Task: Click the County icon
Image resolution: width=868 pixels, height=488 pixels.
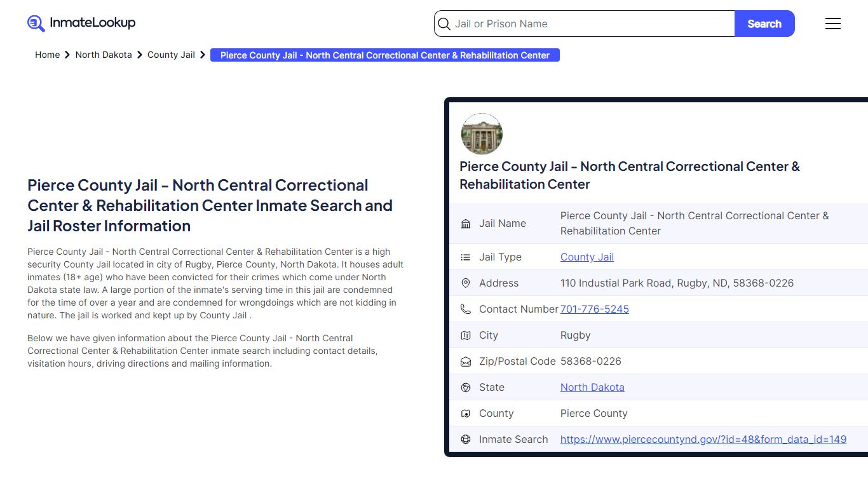Action: tap(466, 414)
